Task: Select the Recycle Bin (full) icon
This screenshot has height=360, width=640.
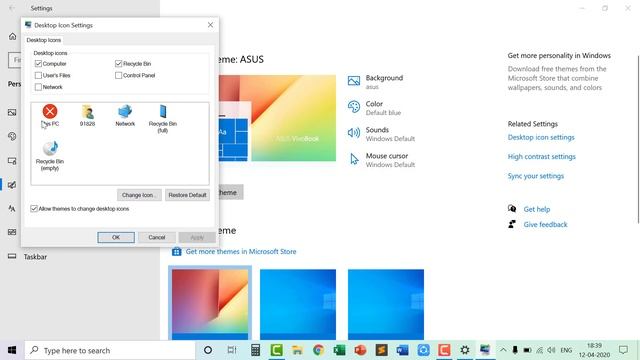Action: pyautogui.click(x=162, y=119)
